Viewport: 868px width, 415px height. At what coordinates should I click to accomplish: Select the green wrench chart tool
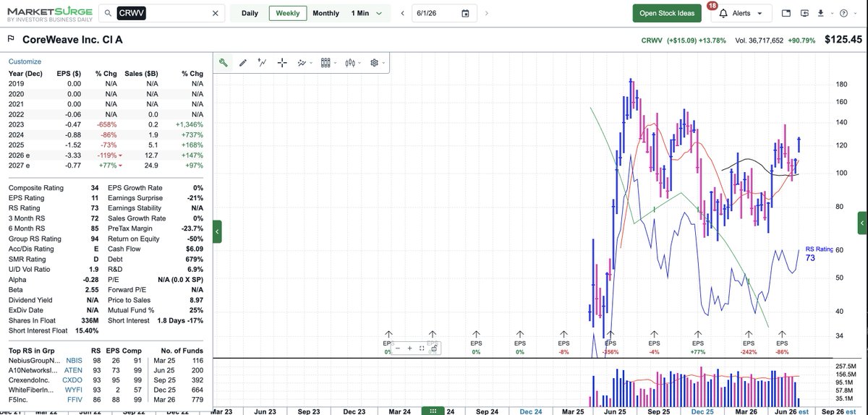tap(224, 63)
